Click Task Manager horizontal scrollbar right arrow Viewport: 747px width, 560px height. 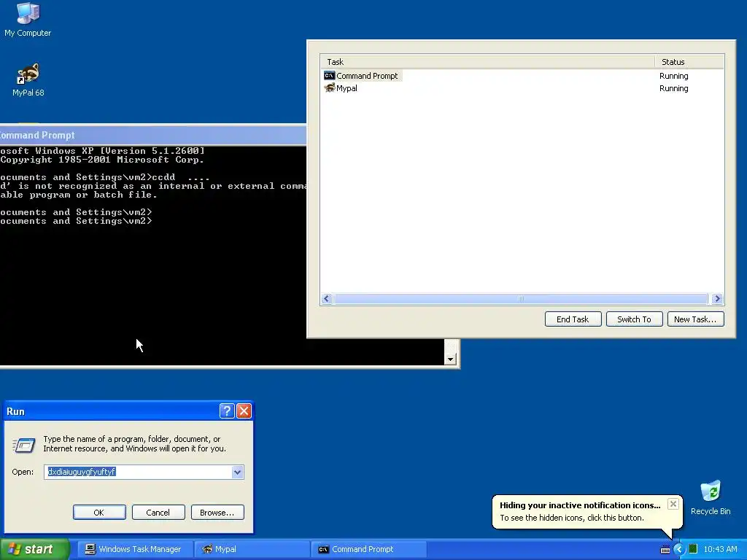pyautogui.click(x=717, y=298)
